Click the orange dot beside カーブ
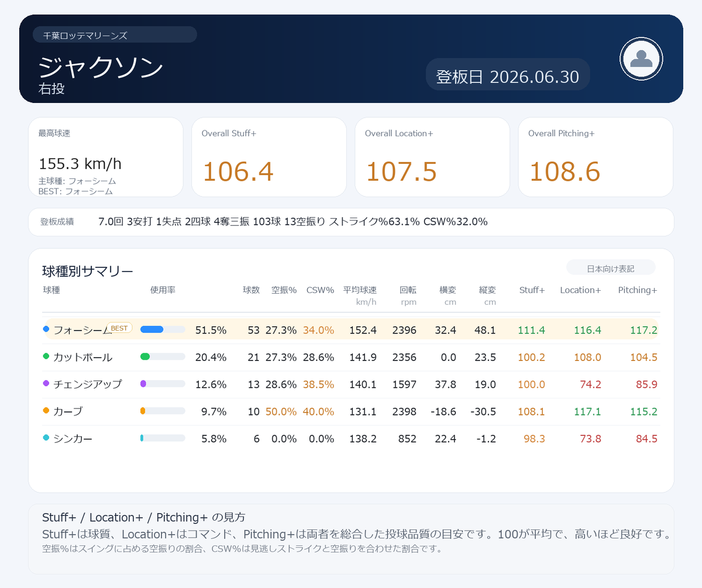The height and width of the screenshot is (588, 702). 46,411
